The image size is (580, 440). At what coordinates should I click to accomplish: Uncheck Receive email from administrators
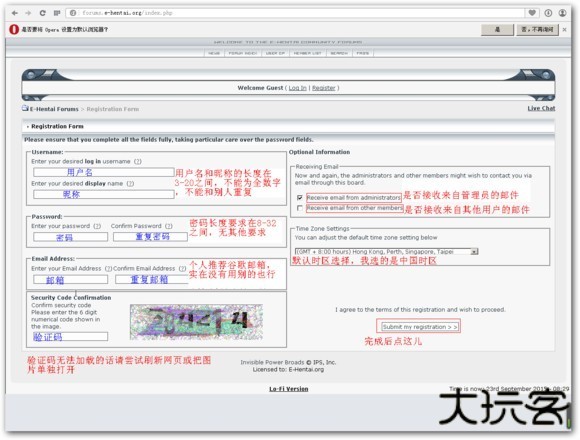[300, 197]
